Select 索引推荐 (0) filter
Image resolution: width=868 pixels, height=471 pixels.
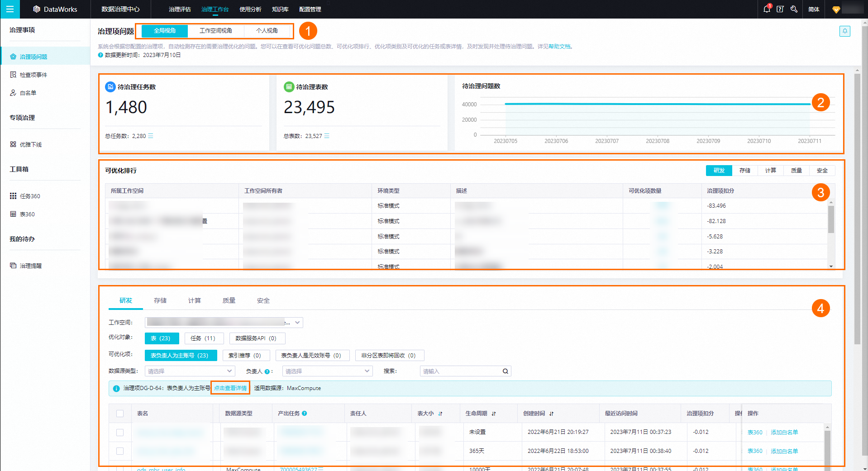tap(246, 355)
